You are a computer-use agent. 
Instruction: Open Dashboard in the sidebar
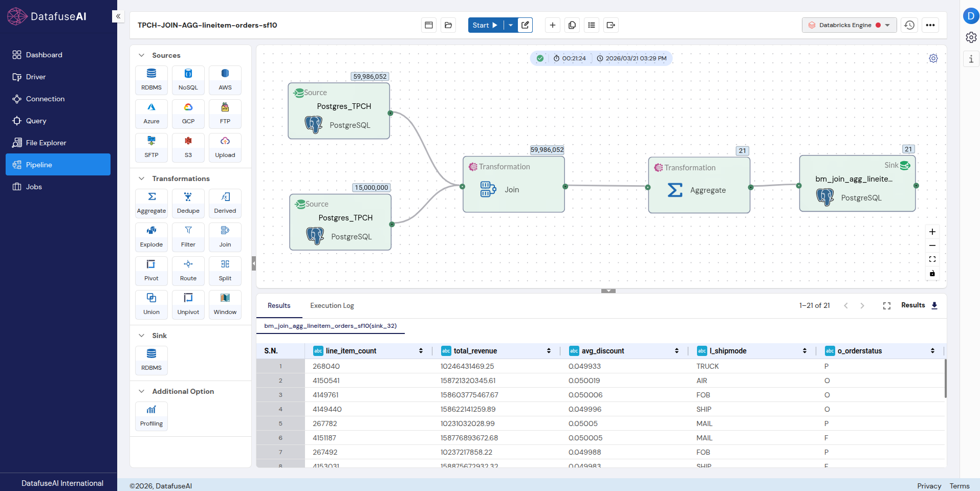tap(58, 55)
